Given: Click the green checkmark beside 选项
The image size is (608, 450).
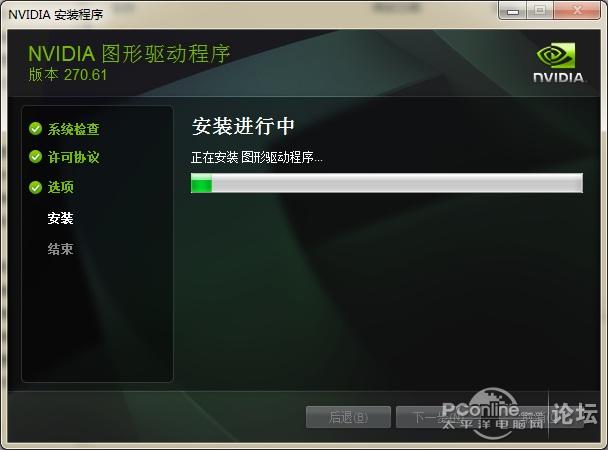Looking at the screenshot, I should coord(35,187).
